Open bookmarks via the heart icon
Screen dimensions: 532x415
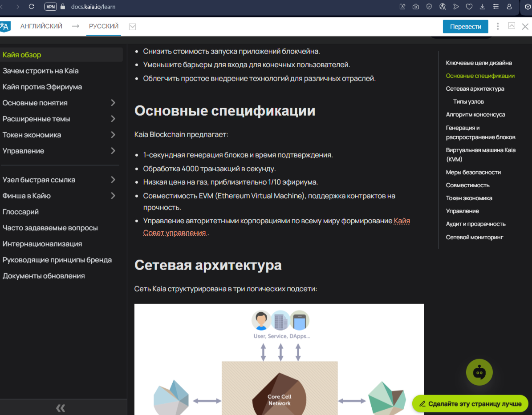pos(468,6)
